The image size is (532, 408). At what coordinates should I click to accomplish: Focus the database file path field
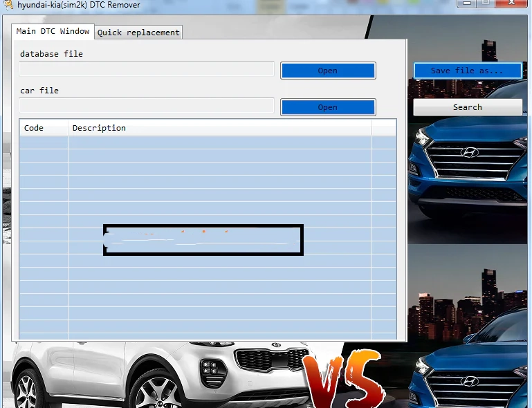point(147,69)
